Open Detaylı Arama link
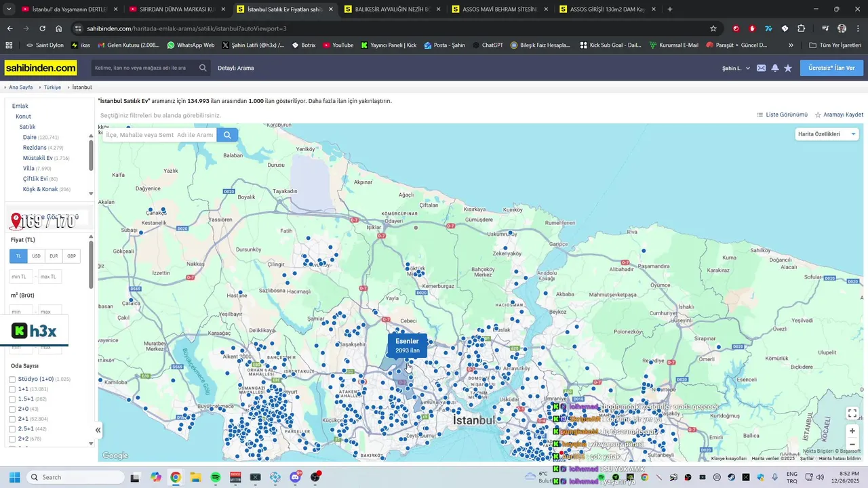The image size is (868, 488). (236, 68)
